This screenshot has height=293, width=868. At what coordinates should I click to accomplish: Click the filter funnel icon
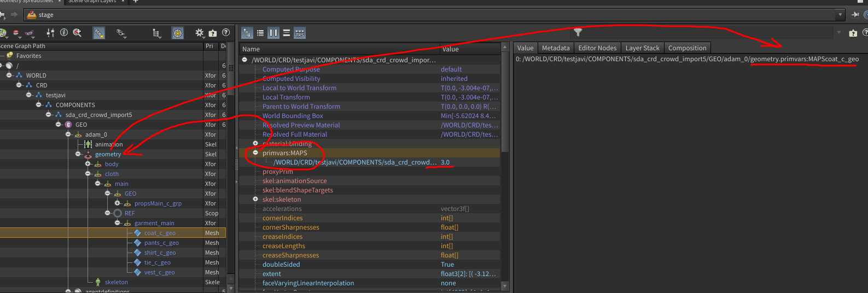tap(578, 33)
